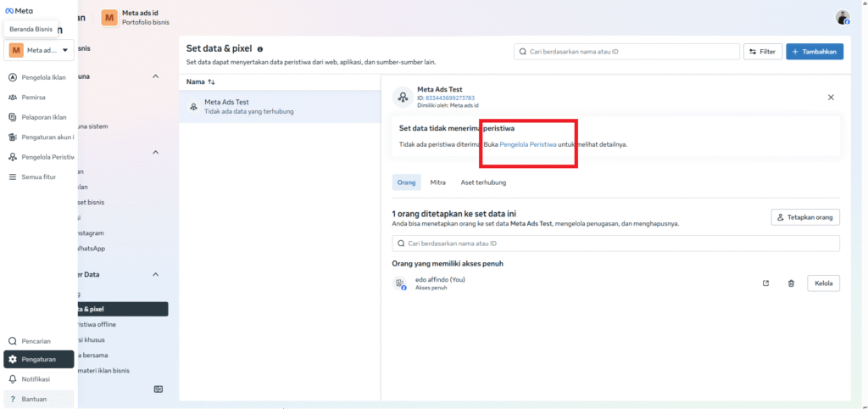Click the Pengelola Peristiwa link
This screenshot has width=868, height=409.
(528, 144)
